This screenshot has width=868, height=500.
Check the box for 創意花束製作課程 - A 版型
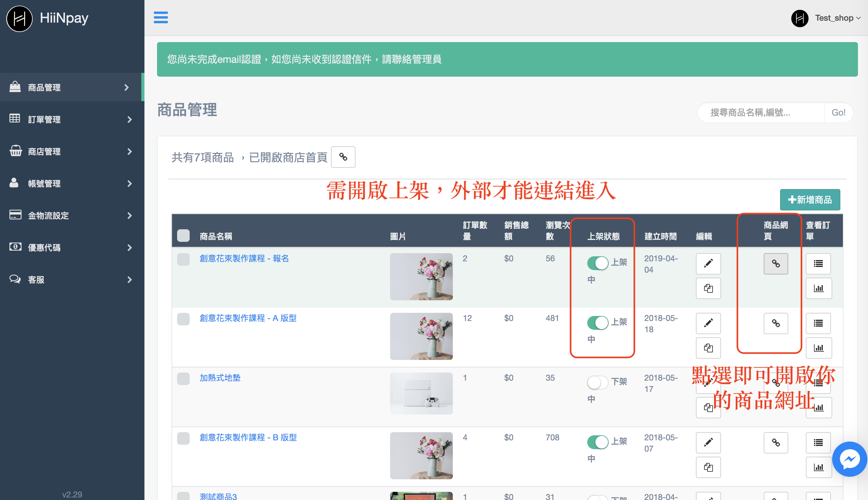tap(183, 319)
